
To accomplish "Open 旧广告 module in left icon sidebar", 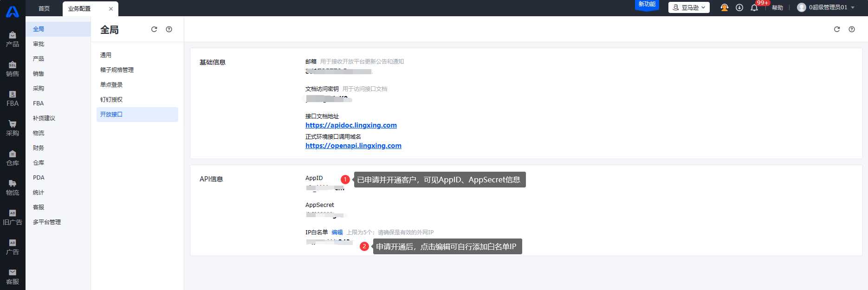I will pos(13,218).
